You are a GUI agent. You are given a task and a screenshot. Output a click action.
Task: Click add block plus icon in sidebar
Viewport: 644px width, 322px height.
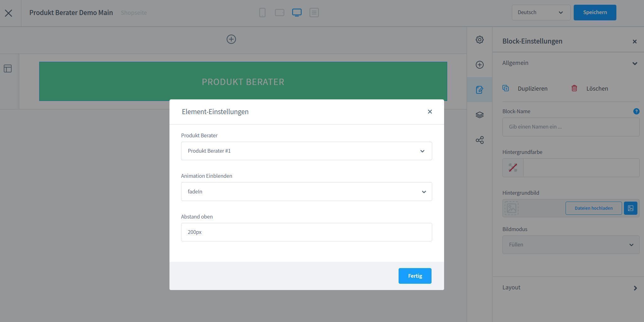479,65
